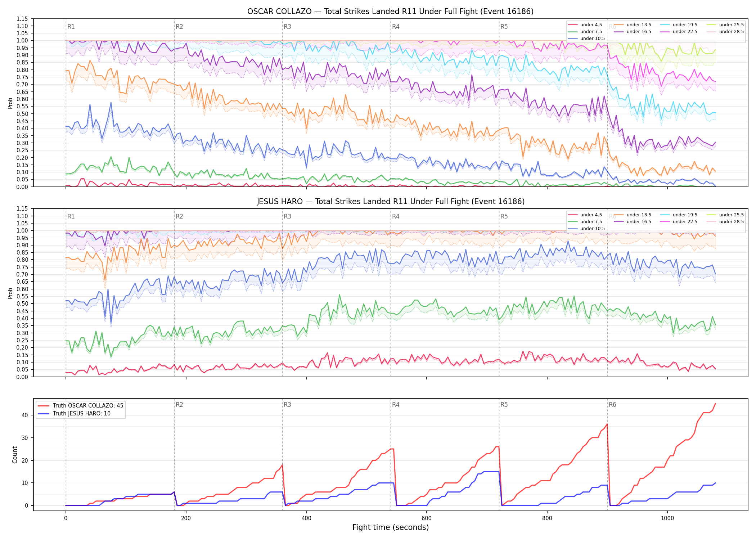Select 'under 7.5' in Oscar Collazo legend

pos(585,32)
